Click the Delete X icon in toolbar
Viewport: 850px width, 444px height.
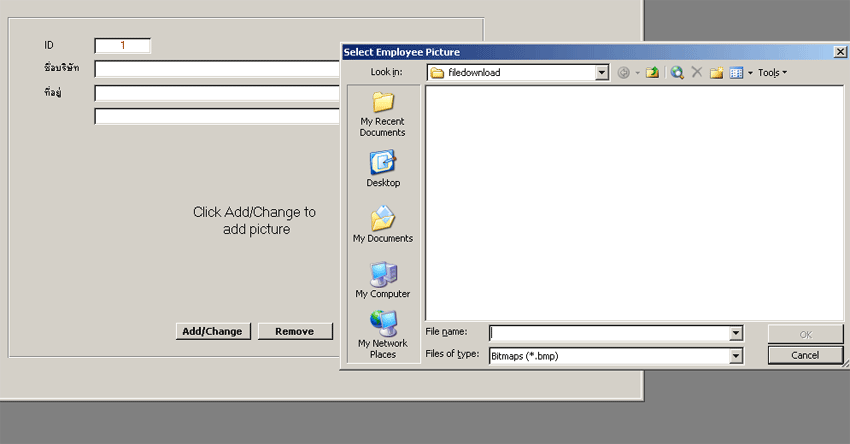(697, 73)
